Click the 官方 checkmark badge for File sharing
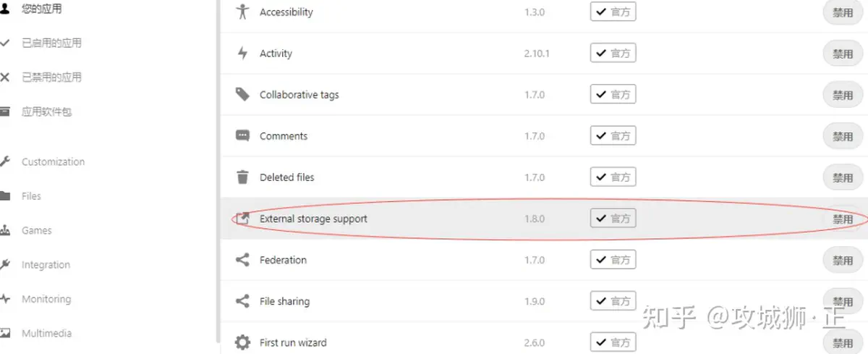The height and width of the screenshot is (354, 868). tap(613, 301)
